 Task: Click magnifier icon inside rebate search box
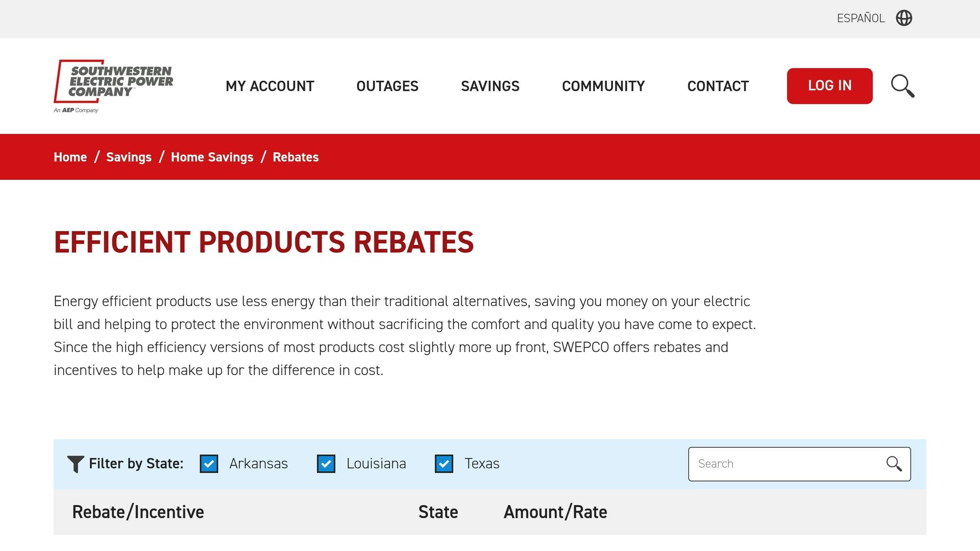tap(893, 463)
